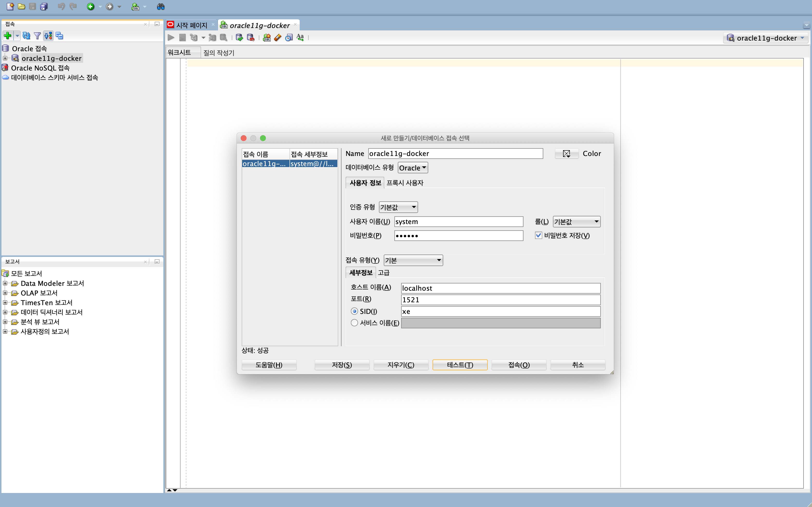Image resolution: width=812 pixels, height=507 pixels.
Task: Click the clear eraser icon in worksheet toolbar
Action: click(x=277, y=38)
